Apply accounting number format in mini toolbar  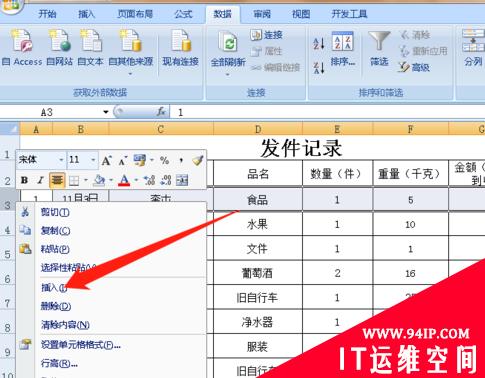[x=139, y=160]
